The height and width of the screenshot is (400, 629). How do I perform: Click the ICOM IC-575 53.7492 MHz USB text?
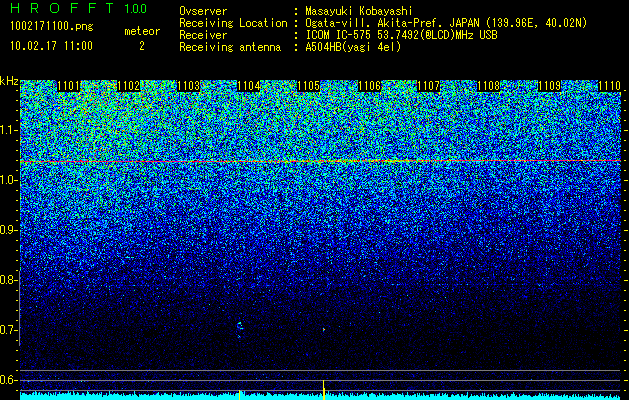tap(401, 35)
